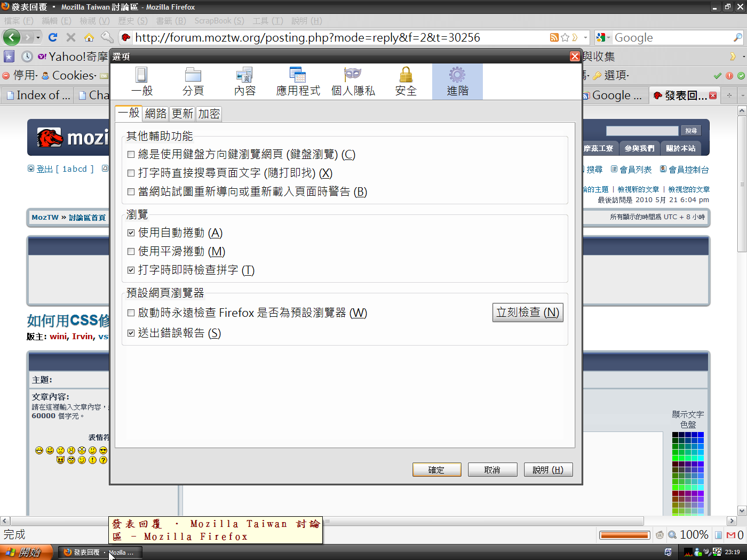Screen dimensions: 747x560
Task: Click the Stop loading X icon
Action: point(71,37)
